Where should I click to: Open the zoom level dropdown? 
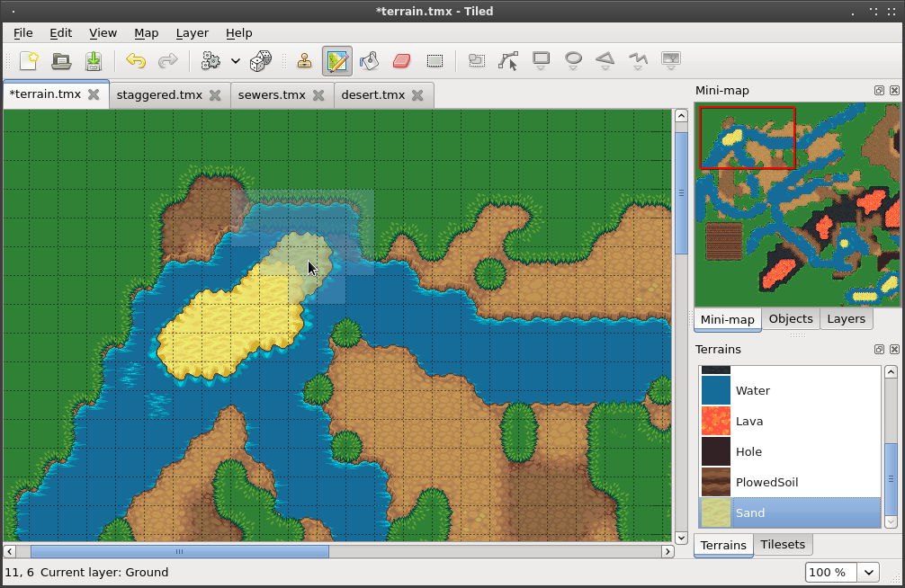click(868, 572)
